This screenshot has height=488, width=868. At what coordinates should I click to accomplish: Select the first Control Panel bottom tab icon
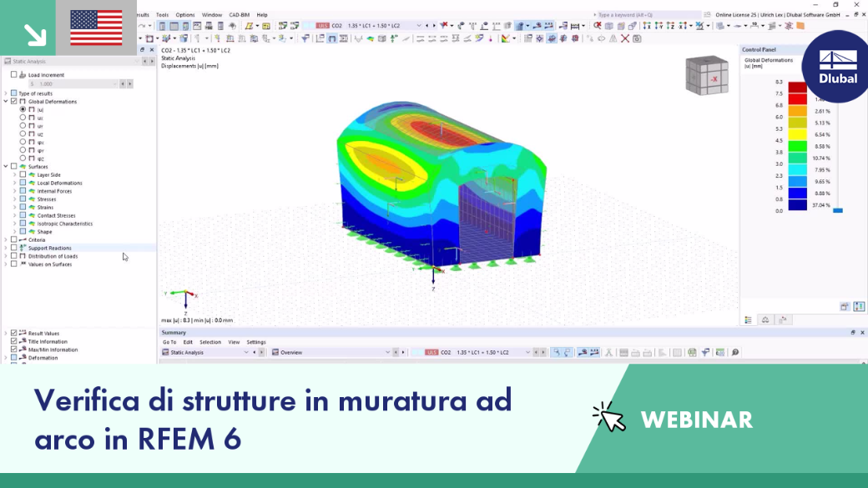tap(749, 319)
